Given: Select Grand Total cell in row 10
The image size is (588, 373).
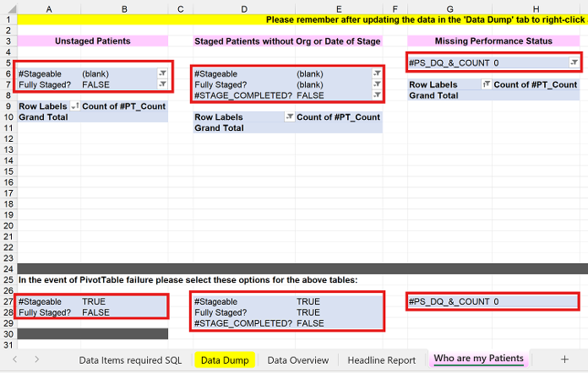Looking at the screenshot, I should 49,116.
